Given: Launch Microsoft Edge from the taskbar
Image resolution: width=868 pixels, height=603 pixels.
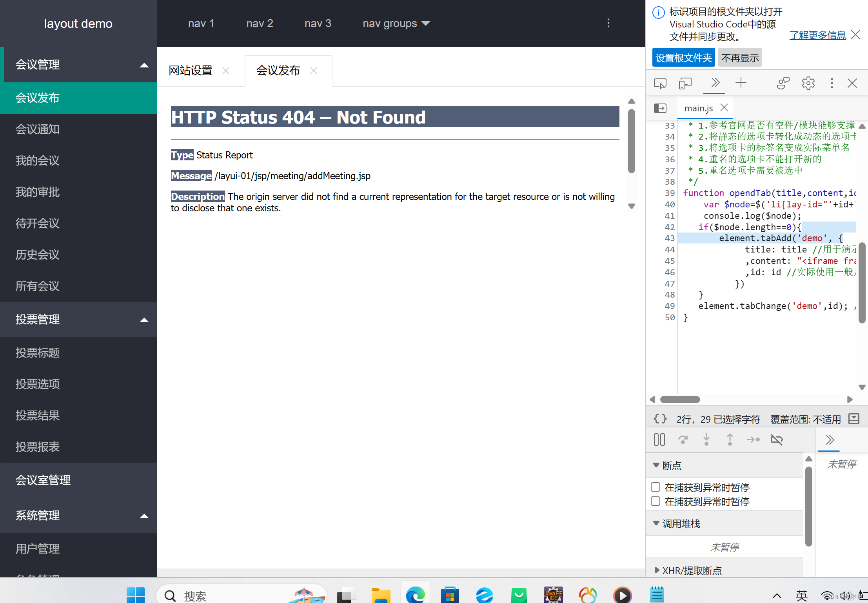Looking at the screenshot, I should (x=415, y=594).
